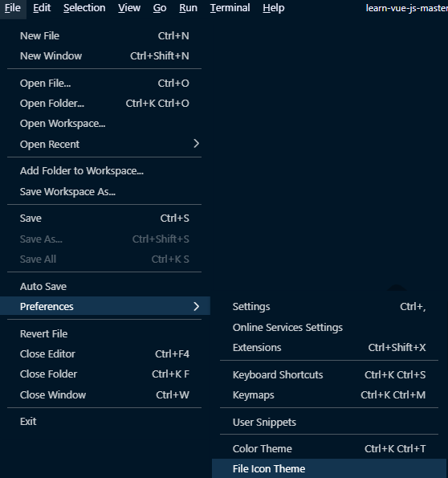Select File Icon Theme entry

[x=329, y=468]
